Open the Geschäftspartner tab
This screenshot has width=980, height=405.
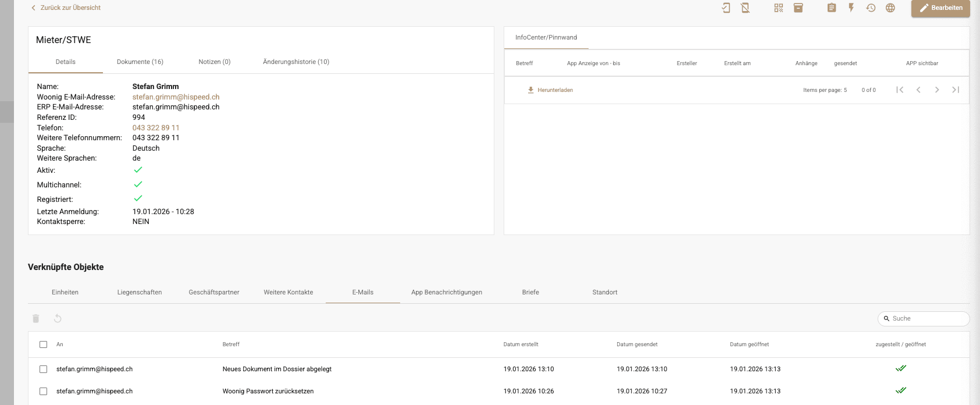pos(214,292)
